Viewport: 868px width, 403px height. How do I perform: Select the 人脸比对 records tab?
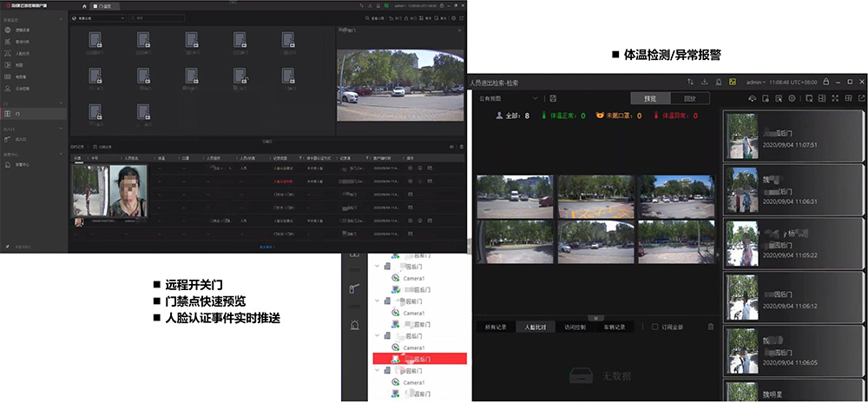[x=535, y=327]
